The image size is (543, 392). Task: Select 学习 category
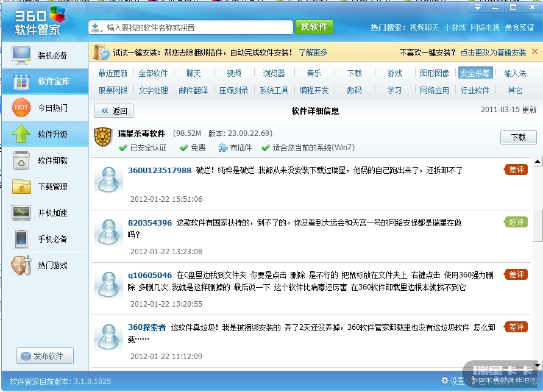(394, 90)
